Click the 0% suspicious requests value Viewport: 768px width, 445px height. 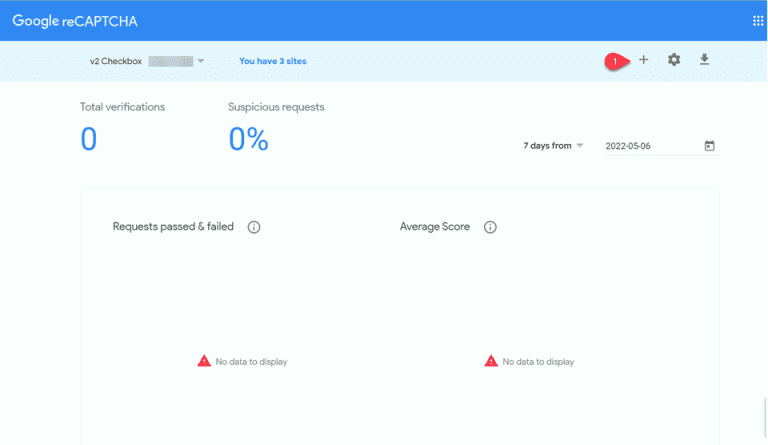point(249,139)
